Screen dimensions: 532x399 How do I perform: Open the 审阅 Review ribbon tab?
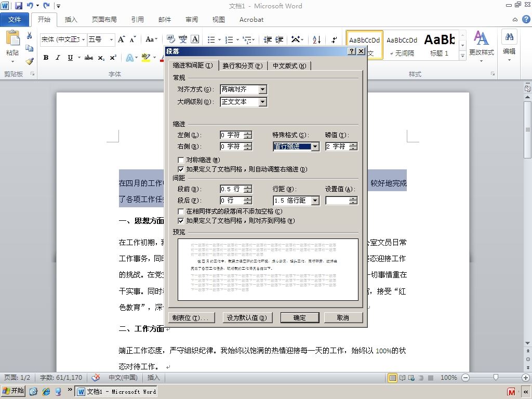pyautogui.click(x=192, y=20)
